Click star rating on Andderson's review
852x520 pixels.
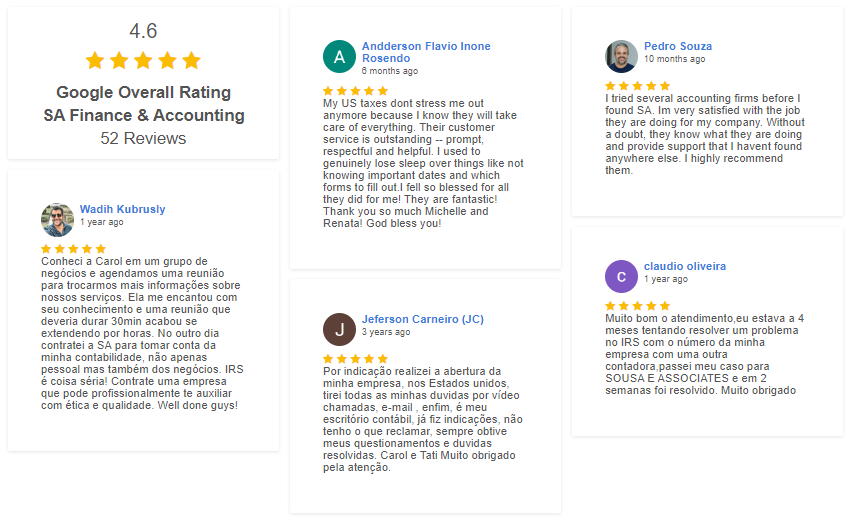(355, 91)
